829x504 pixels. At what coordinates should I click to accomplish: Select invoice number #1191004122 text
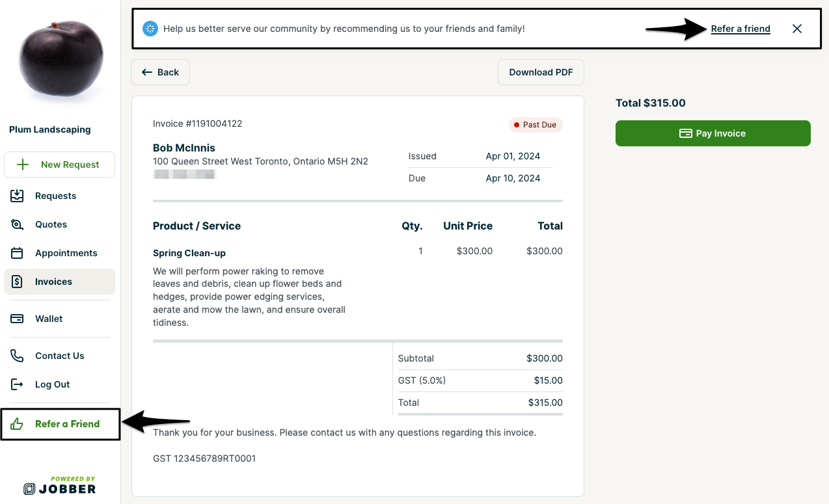pyautogui.click(x=197, y=123)
